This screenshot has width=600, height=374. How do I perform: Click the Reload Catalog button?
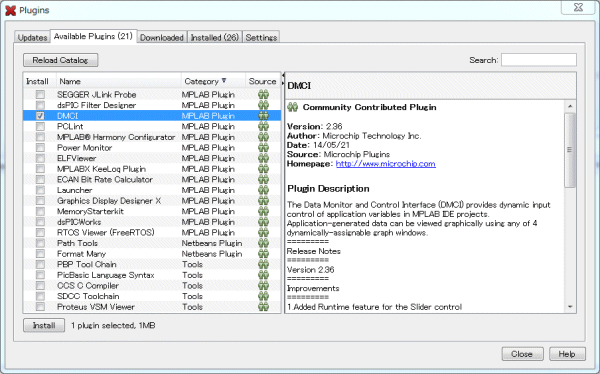pyautogui.click(x=60, y=60)
